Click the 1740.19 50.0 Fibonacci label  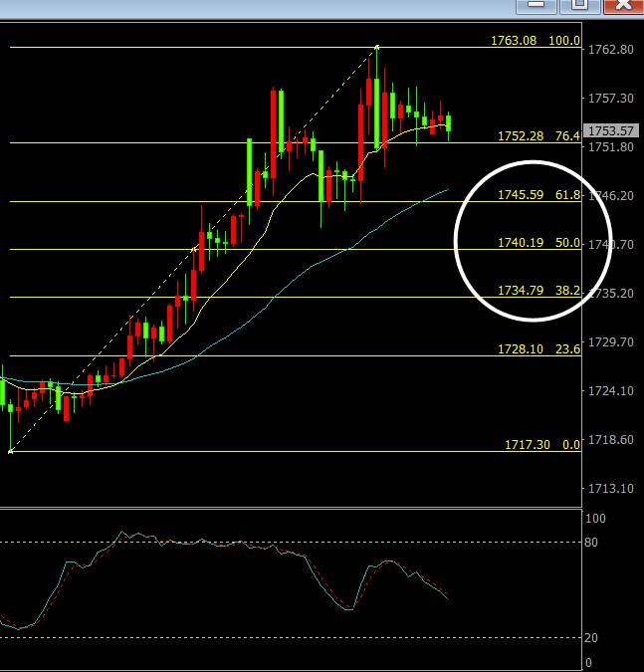538,243
